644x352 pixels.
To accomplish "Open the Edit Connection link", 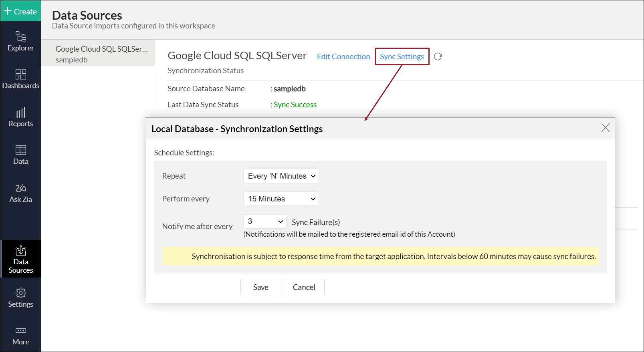I will pos(343,56).
